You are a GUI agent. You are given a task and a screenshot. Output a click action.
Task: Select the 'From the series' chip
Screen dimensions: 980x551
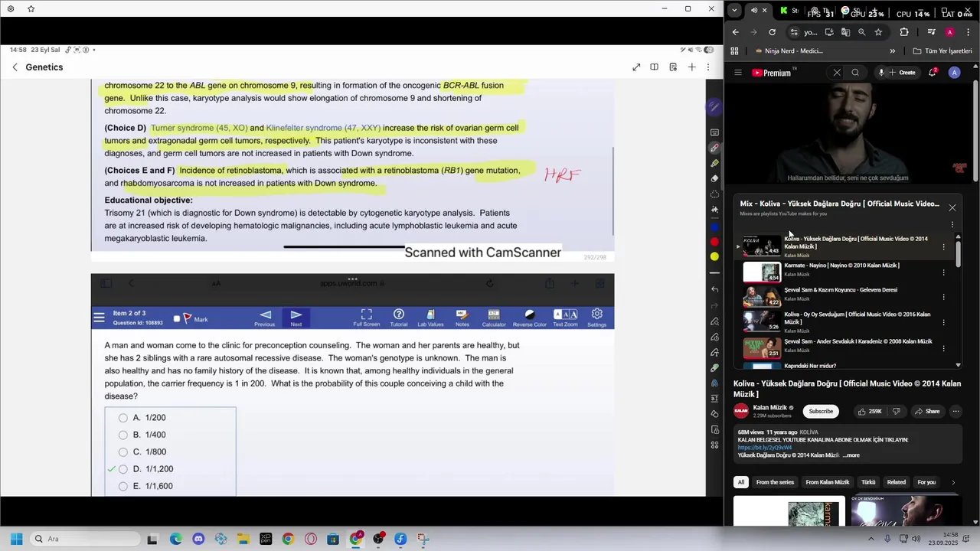point(775,482)
